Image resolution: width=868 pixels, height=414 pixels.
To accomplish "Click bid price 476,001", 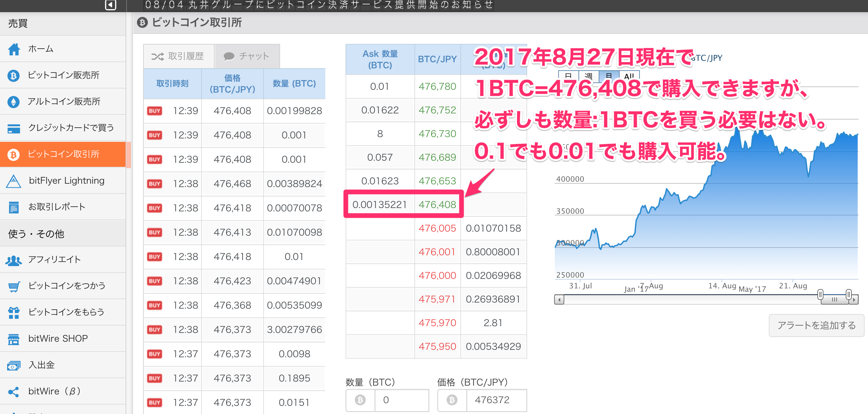I will coord(437,252).
